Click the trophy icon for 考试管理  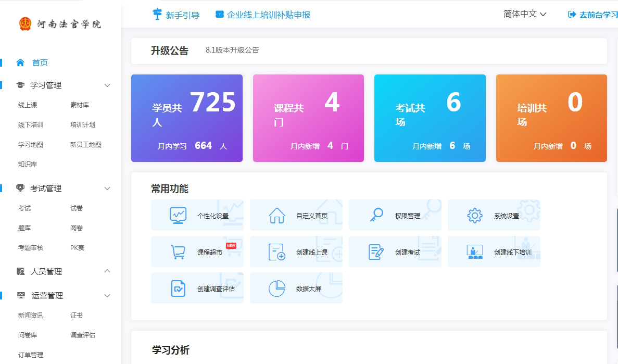coord(20,188)
